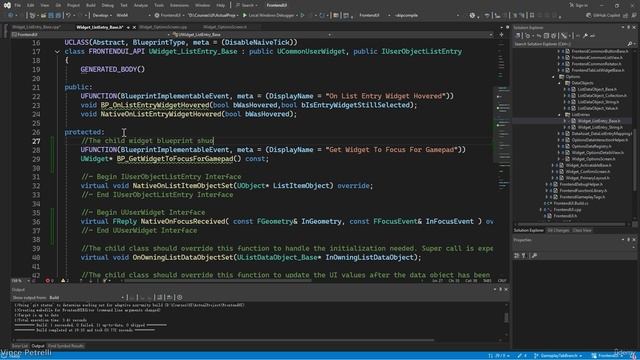The image size is (640, 360).
Task: Open 'Show output from' Build dropdown
Action: pyautogui.click(x=87, y=298)
